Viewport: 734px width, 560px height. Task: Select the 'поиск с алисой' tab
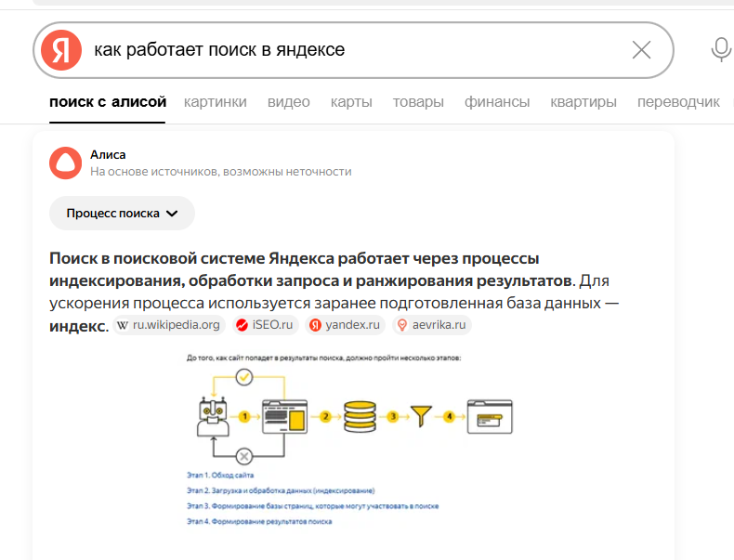[x=108, y=101]
